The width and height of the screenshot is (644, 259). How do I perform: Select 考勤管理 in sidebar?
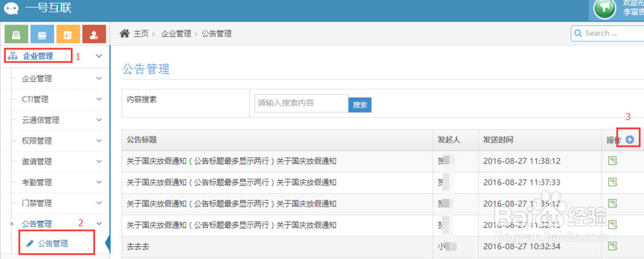[x=37, y=182]
